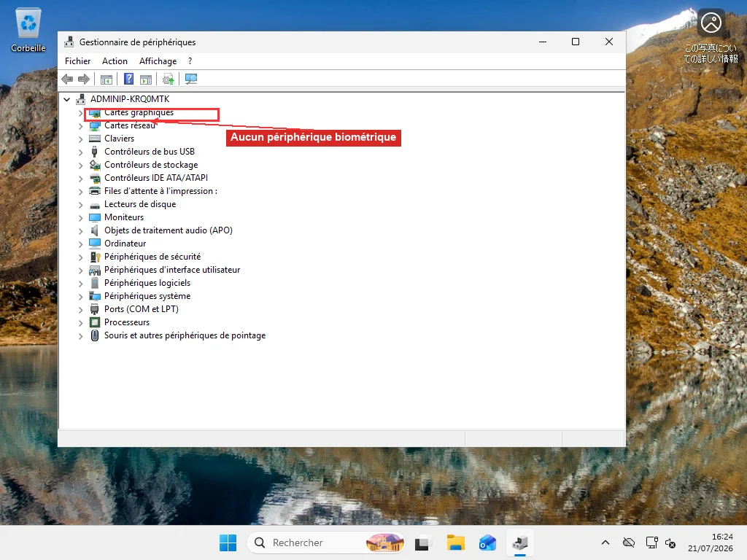The image size is (747, 560).
Task: Close the Gestionnaire de périphériques window
Action: pos(609,42)
